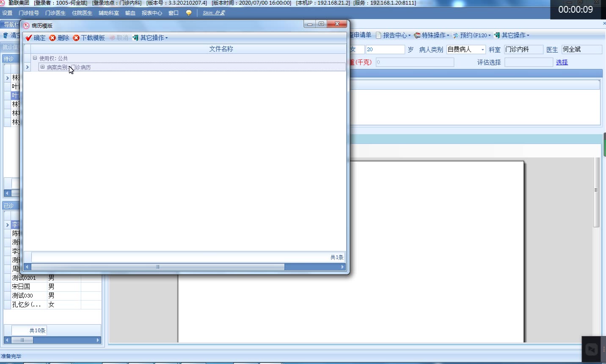Viewport: 606px width, 364px height.
Task: Click the chat bubble icon at bottom right
Action: click(592, 349)
